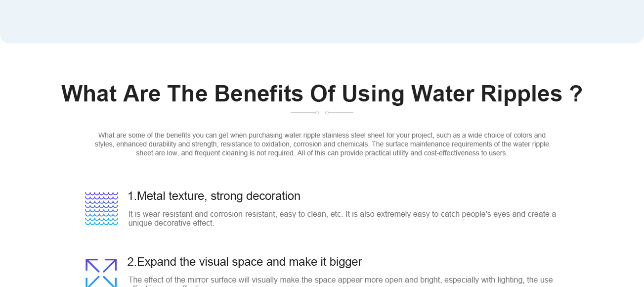Click the intro line starting 'styles, enhanced durability'

coord(322,144)
